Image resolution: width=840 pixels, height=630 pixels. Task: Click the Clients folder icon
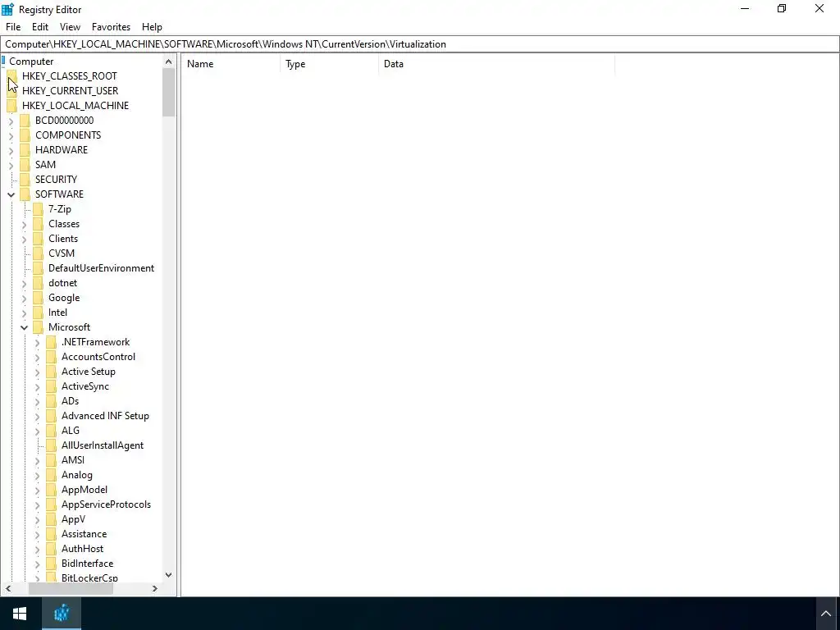tap(38, 239)
